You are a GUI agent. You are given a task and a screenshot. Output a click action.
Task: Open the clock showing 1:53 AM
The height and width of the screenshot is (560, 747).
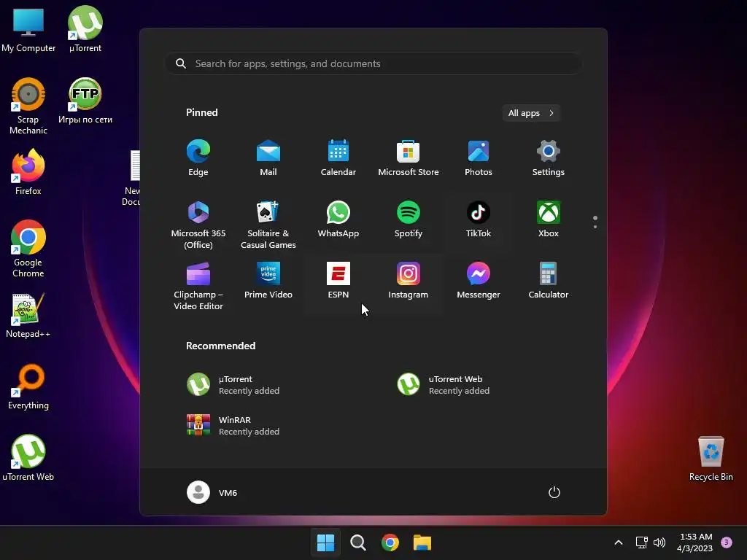695,542
